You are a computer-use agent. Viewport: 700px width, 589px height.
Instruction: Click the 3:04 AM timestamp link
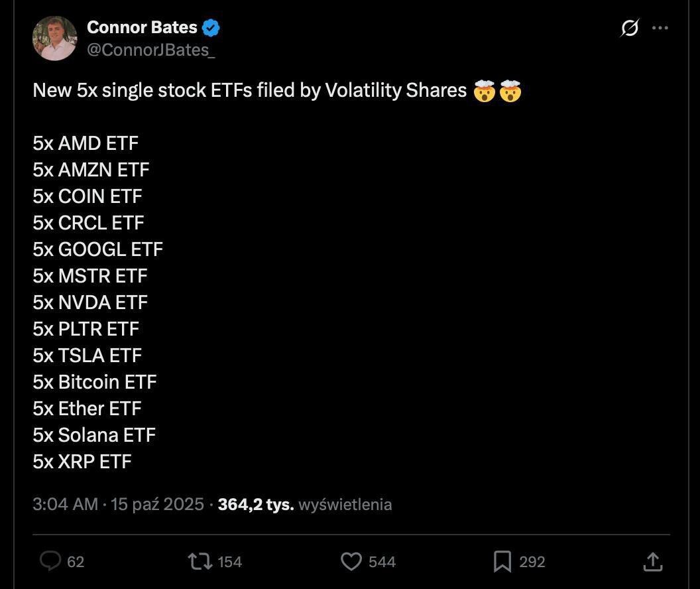pos(65,504)
